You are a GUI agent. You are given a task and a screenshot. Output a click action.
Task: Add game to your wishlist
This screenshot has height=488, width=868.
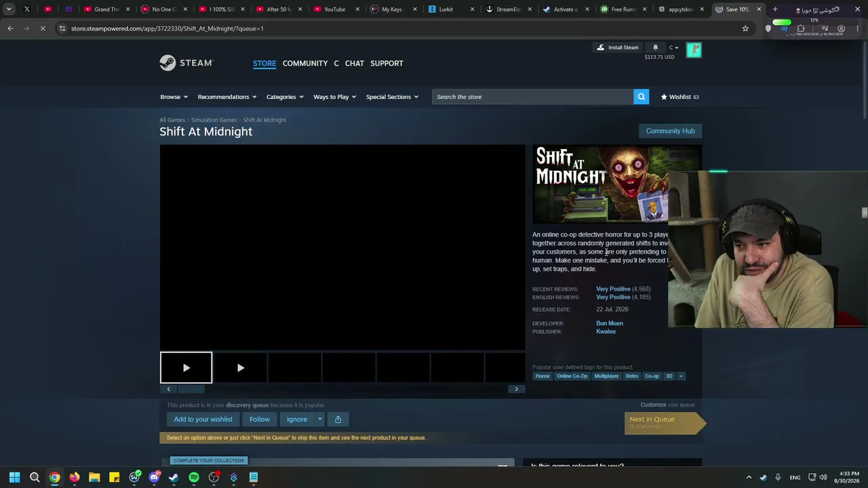pyautogui.click(x=203, y=419)
